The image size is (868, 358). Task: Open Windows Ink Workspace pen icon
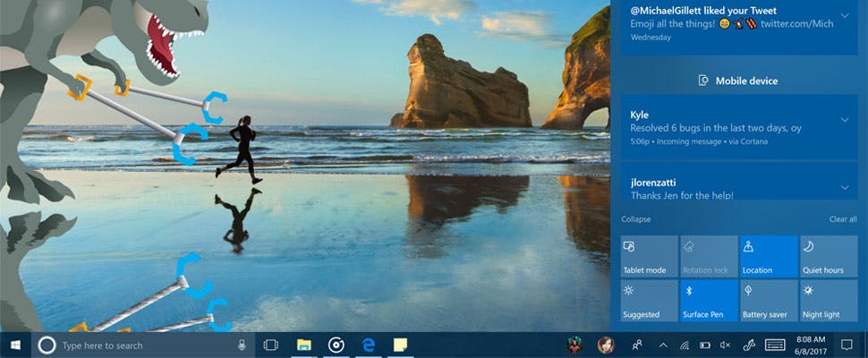pos(749,345)
